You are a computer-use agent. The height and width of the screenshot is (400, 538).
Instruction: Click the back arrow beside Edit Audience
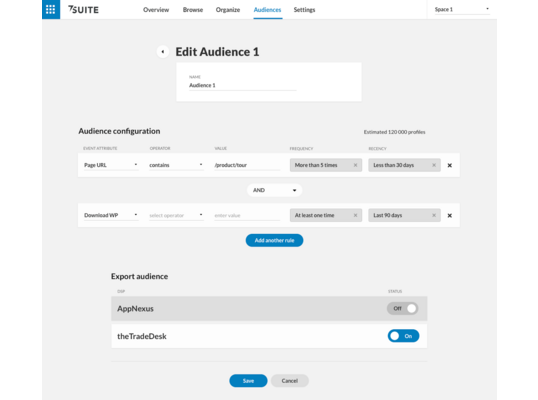163,52
